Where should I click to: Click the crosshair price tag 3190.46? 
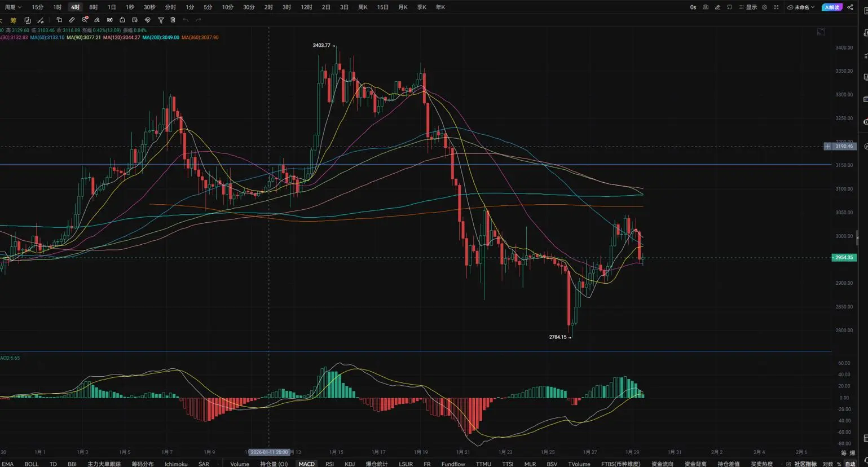844,147
